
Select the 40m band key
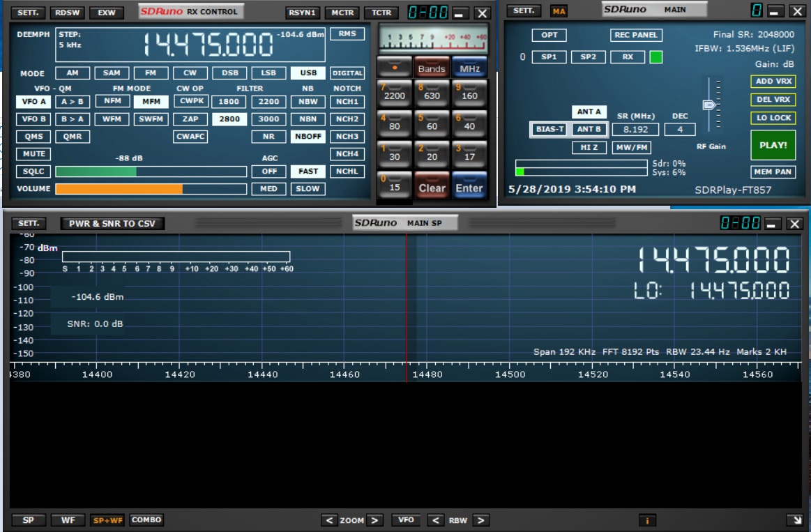469,123
